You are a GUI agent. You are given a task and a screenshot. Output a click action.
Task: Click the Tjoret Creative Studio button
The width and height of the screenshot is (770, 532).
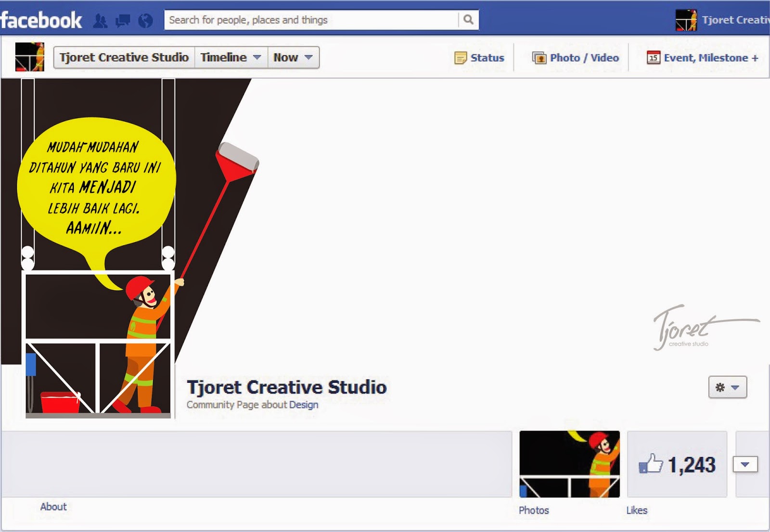click(x=124, y=57)
